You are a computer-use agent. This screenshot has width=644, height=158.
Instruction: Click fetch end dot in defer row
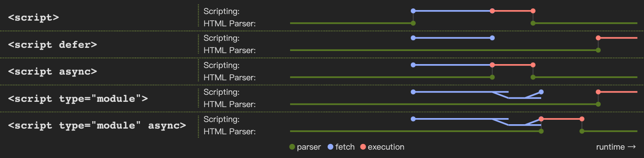pyautogui.click(x=492, y=38)
